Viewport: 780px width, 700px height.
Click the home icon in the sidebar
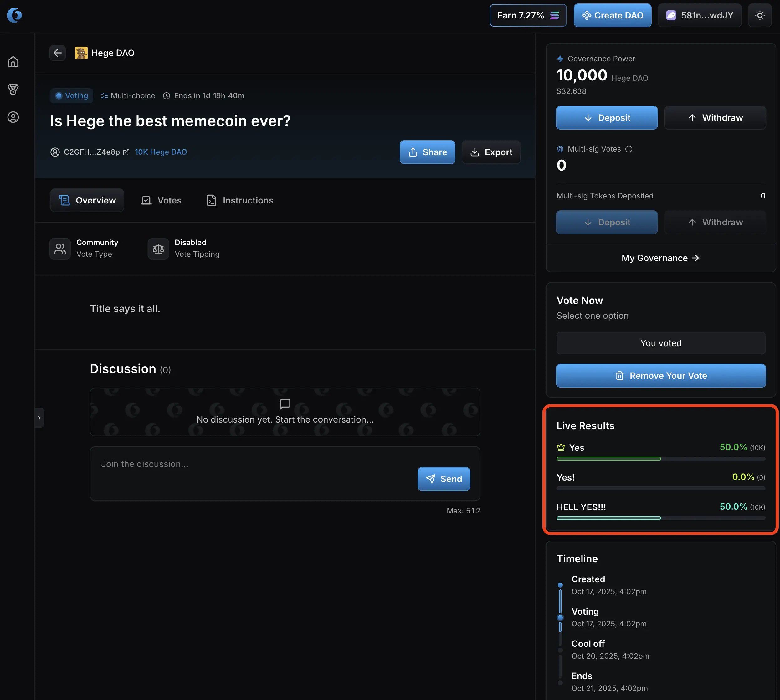[x=13, y=62]
